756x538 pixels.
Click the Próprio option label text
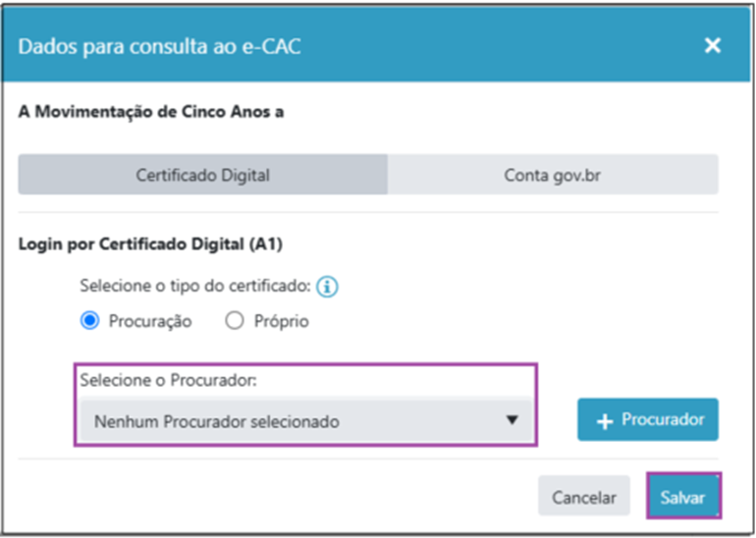tap(282, 322)
